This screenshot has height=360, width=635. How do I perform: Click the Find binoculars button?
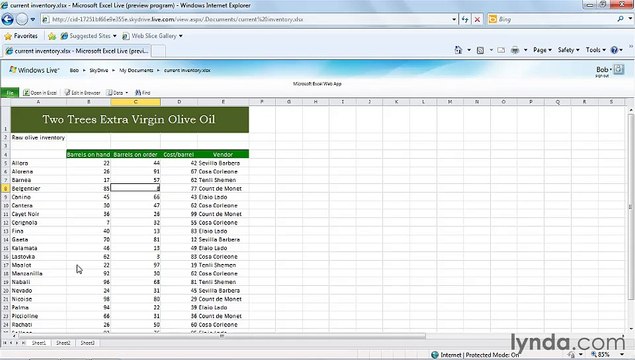click(x=143, y=93)
